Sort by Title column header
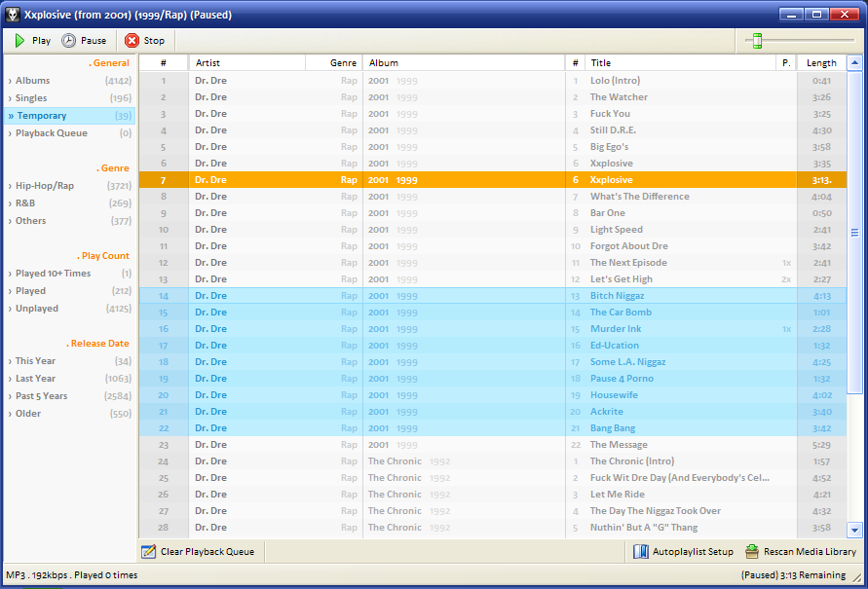Screen dimensions: 868x589 coord(680,63)
